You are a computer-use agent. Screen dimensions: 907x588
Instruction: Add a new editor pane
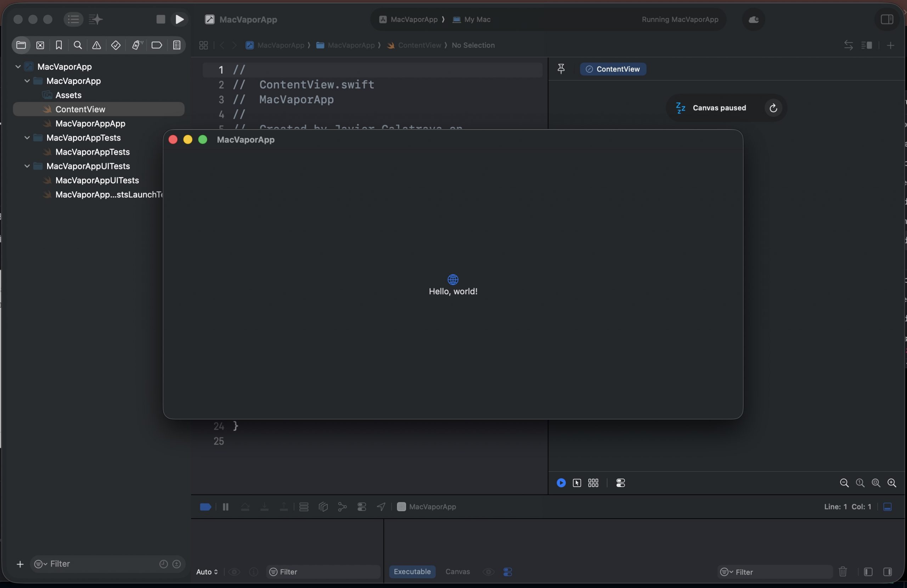891,45
